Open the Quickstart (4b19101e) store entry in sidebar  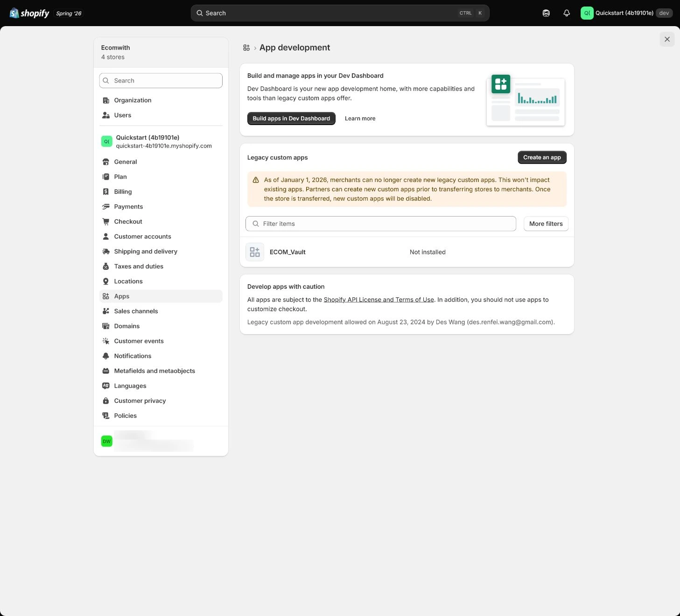[x=161, y=141]
